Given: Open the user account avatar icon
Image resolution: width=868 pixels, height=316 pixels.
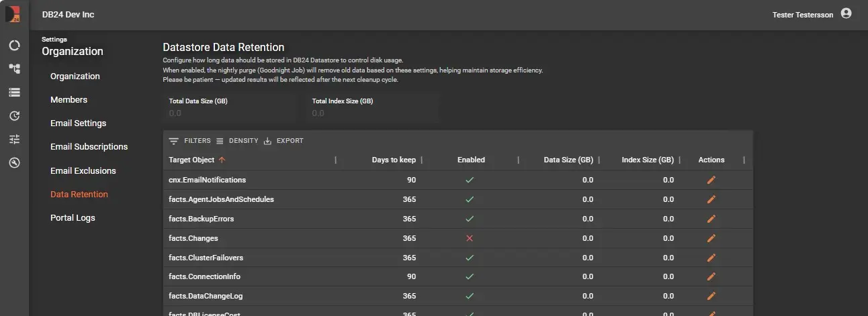Looking at the screenshot, I should (x=846, y=13).
